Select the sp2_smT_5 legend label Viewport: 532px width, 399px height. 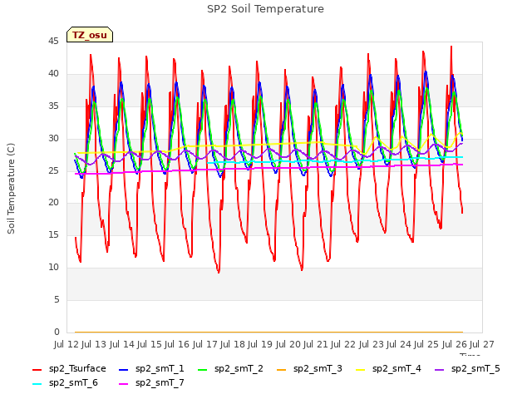pyautogui.click(x=475, y=369)
